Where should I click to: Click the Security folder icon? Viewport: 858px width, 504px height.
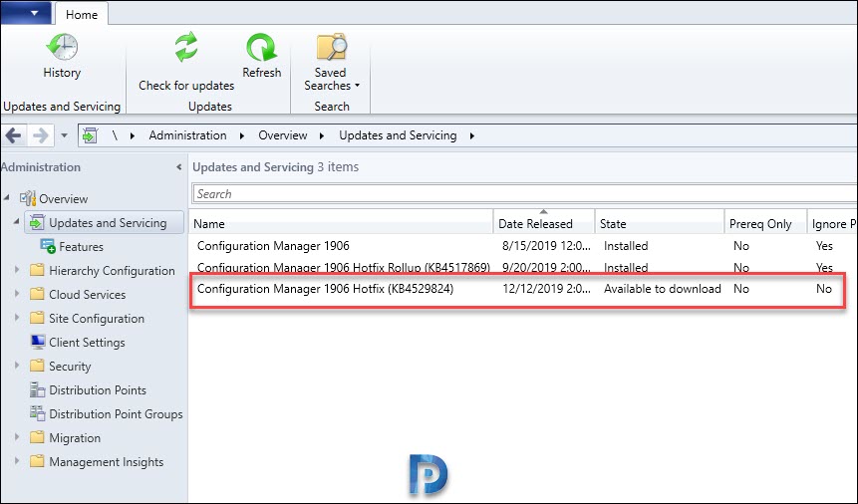(x=37, y=366)
